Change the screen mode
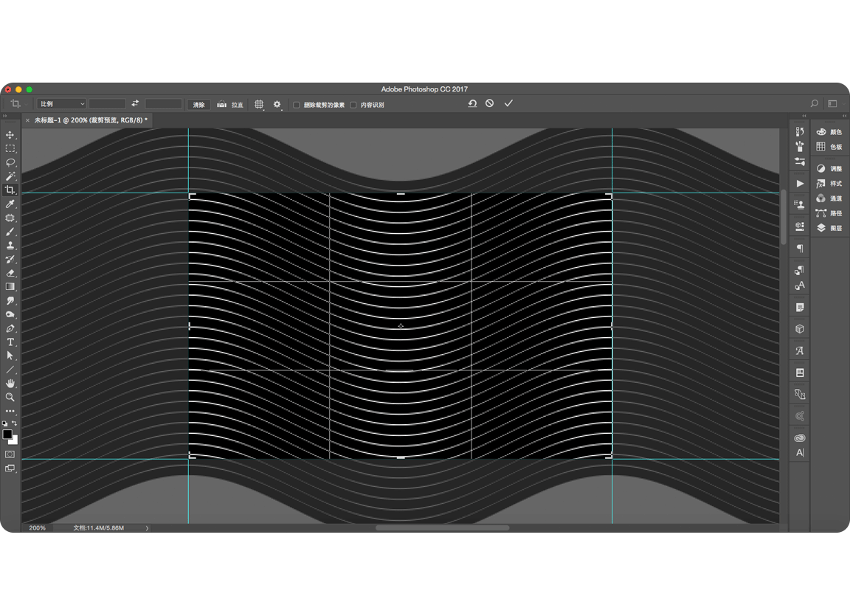This screenshot has width=850, height=616. click(10, 468)
